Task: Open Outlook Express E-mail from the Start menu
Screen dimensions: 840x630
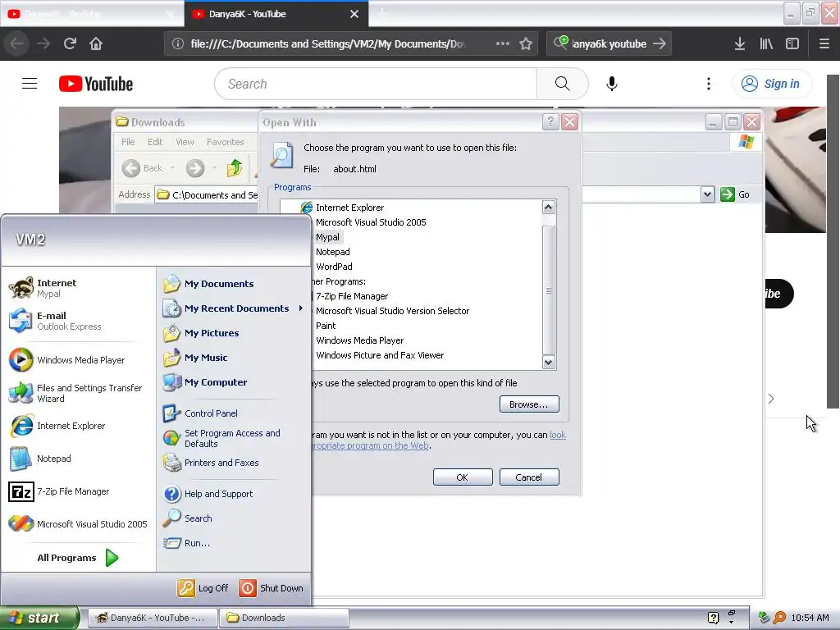Action: click(78, 321)
